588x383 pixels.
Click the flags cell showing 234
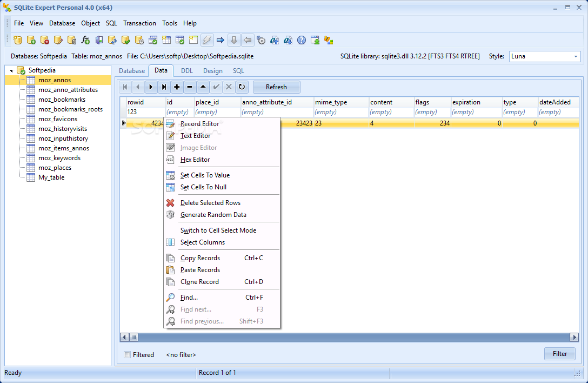(x=432, y=123)
